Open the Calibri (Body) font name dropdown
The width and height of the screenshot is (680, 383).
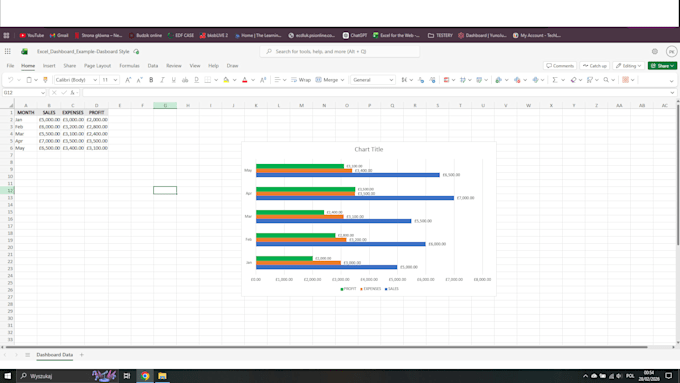(x=95, y=80)
